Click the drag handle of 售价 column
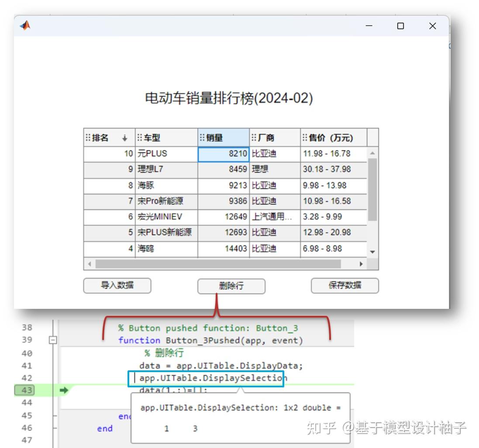 coord(305,138)
